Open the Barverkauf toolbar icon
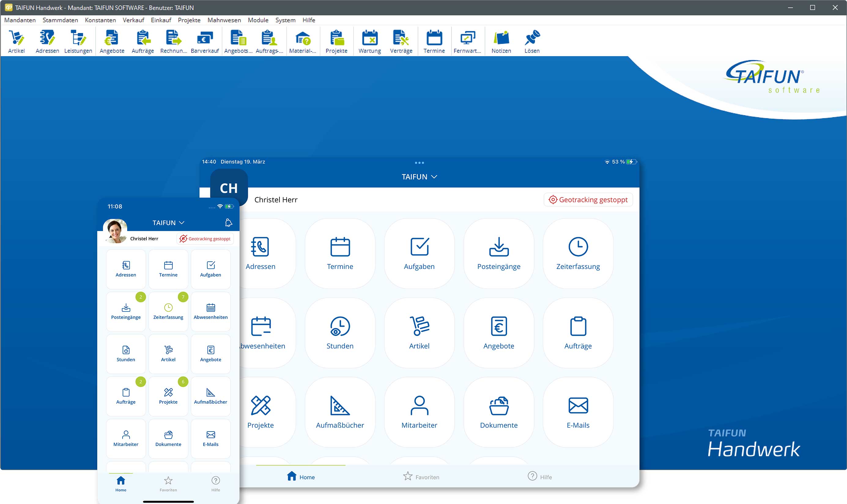The image size is (847, 504). click(205, 41)
